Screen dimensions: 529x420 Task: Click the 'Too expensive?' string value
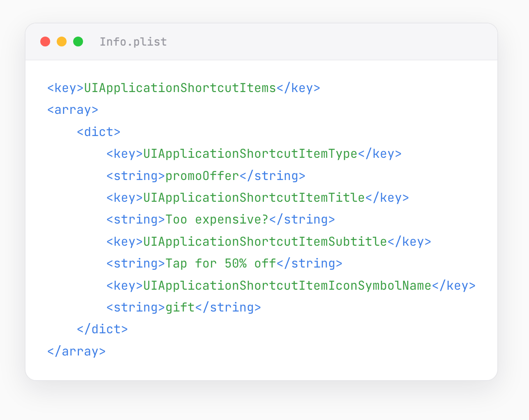[x=217, y=219]
